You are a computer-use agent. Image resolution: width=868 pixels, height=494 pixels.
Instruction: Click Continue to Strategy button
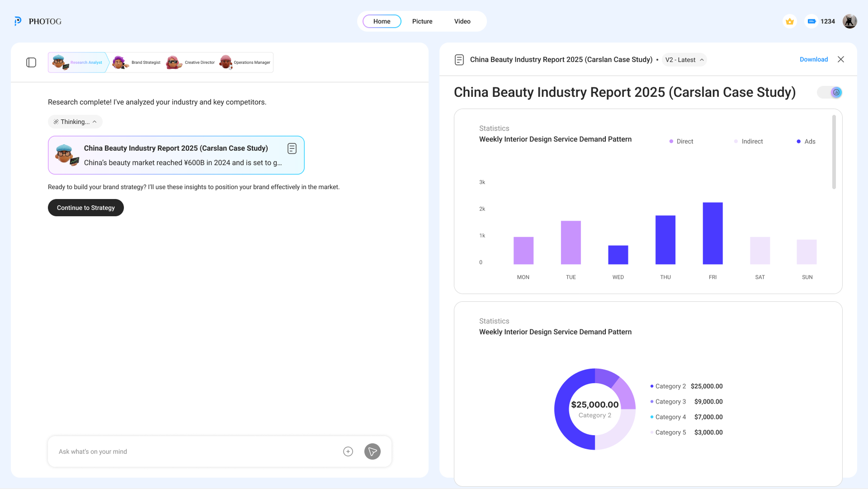point(86,208)
